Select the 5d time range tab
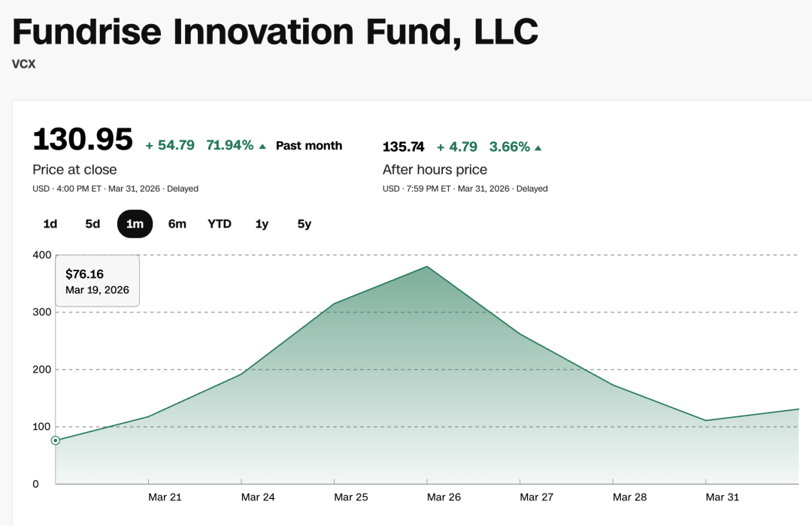Screen dimensions: 812x526 [92, 224]
